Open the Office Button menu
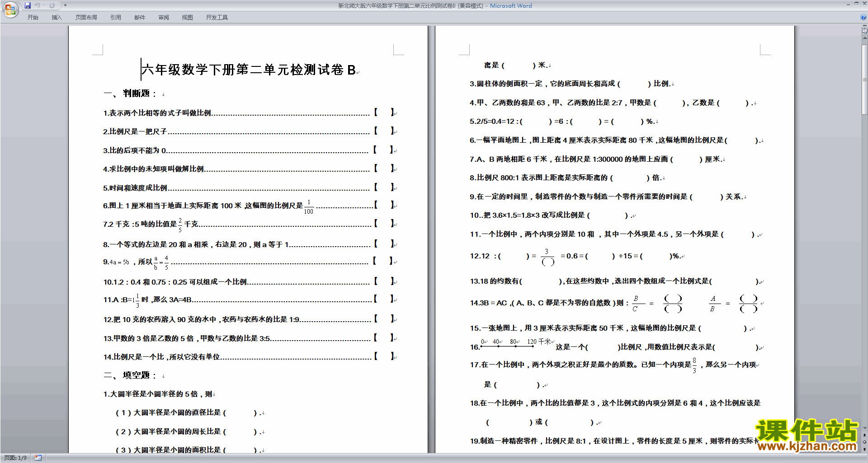The height and width of the screenshot is (463, 868). coord(10,9)
